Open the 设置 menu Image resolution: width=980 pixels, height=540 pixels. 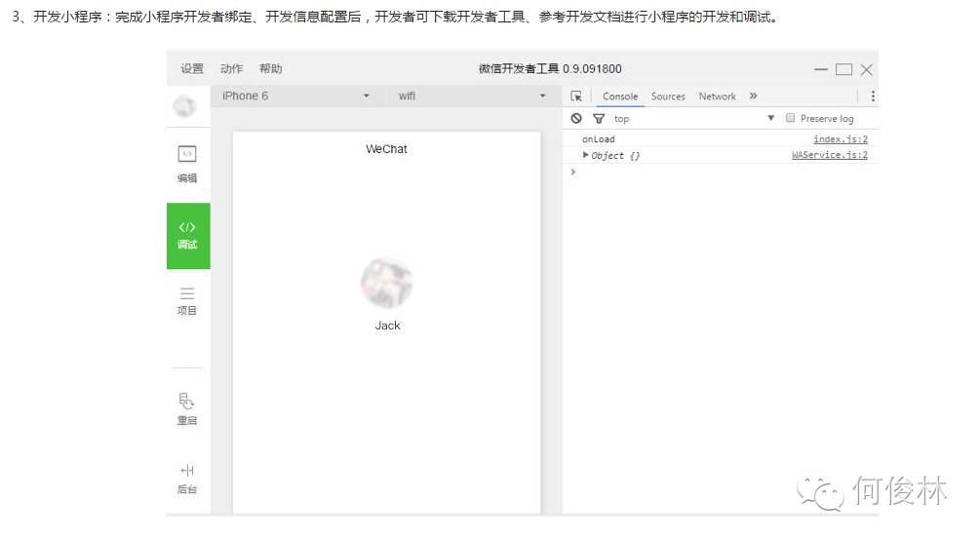[192, 69]
